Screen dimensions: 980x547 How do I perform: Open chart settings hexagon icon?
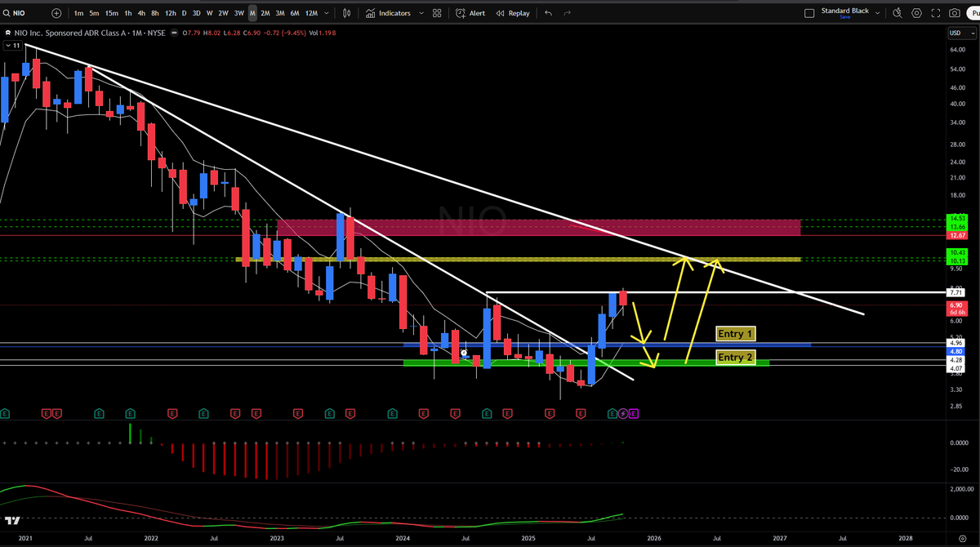916,13
